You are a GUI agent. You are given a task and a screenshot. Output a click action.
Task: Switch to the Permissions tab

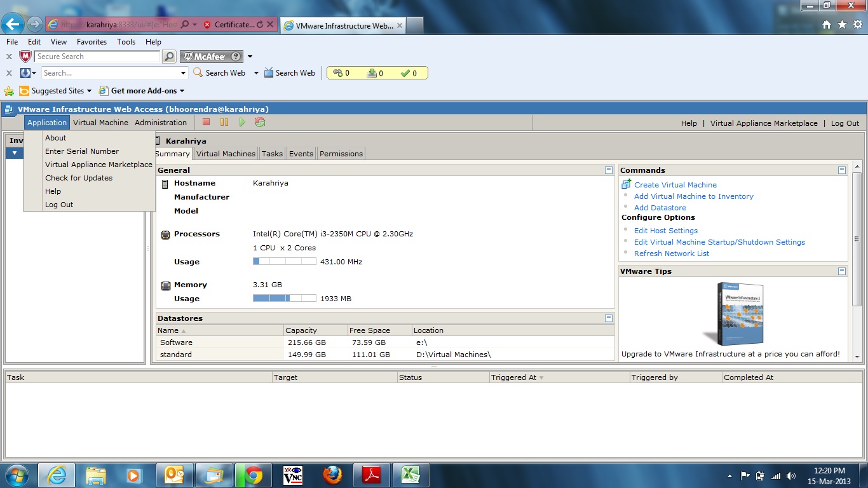[341, 154]
